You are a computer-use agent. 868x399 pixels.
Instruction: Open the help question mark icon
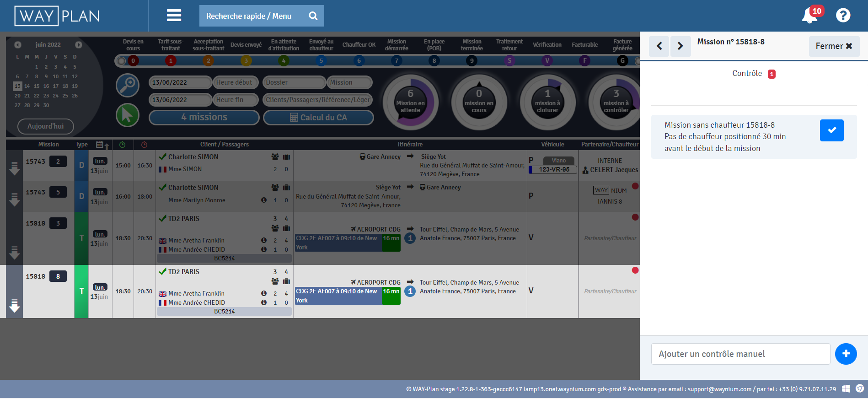(843, 16)
